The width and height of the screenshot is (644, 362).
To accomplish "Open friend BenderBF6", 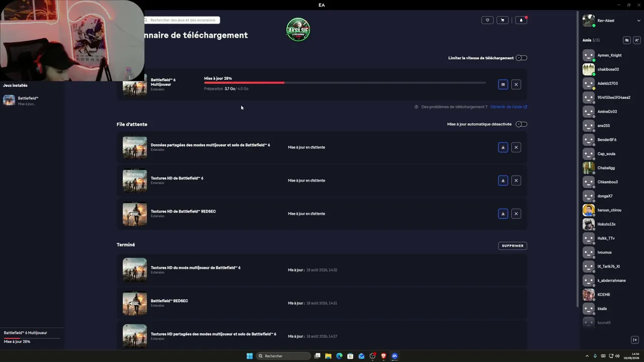I will click(x=607, y=140).
